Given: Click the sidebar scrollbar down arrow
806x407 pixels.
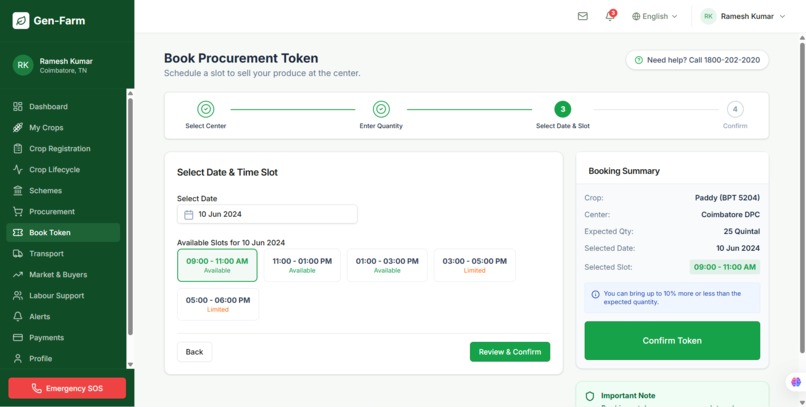Looking at the screenshot, I should 130,364.
